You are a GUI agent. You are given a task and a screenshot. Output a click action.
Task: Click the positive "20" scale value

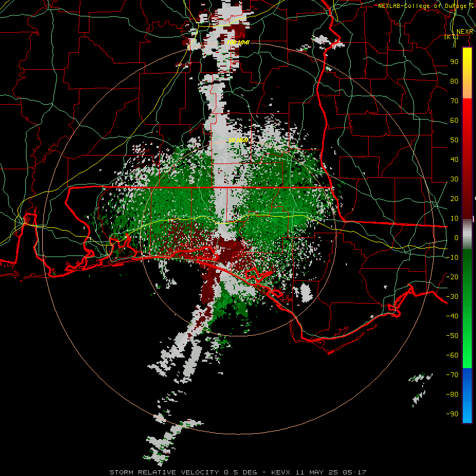tap(454, 198)
